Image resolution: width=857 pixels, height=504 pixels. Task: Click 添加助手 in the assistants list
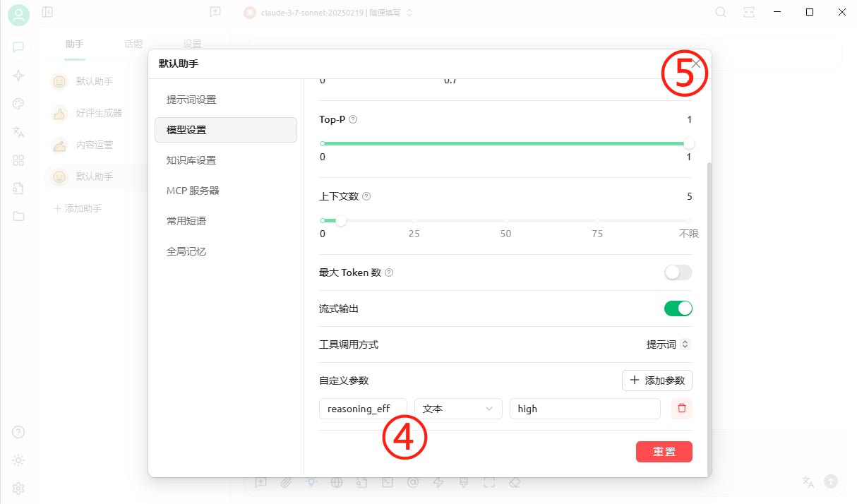click(78, 208)
